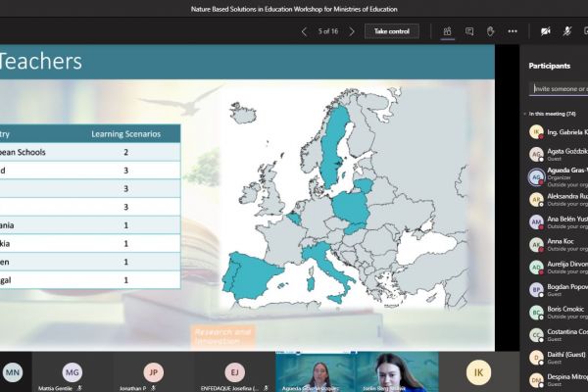Click the MN participant tile avatar
Viewport: 588px width, 392px height.
tap(13, 372)
